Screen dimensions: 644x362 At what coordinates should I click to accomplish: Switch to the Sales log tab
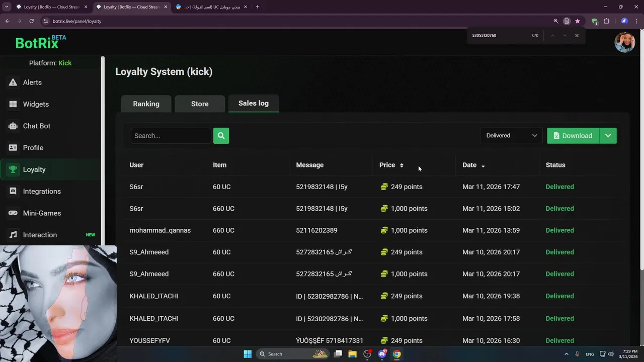pos(254,103)
